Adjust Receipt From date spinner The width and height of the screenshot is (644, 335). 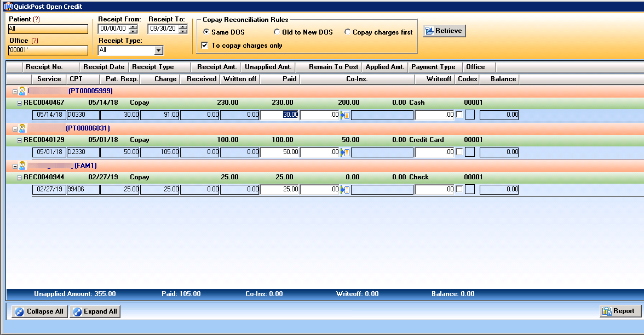(133, 29)
